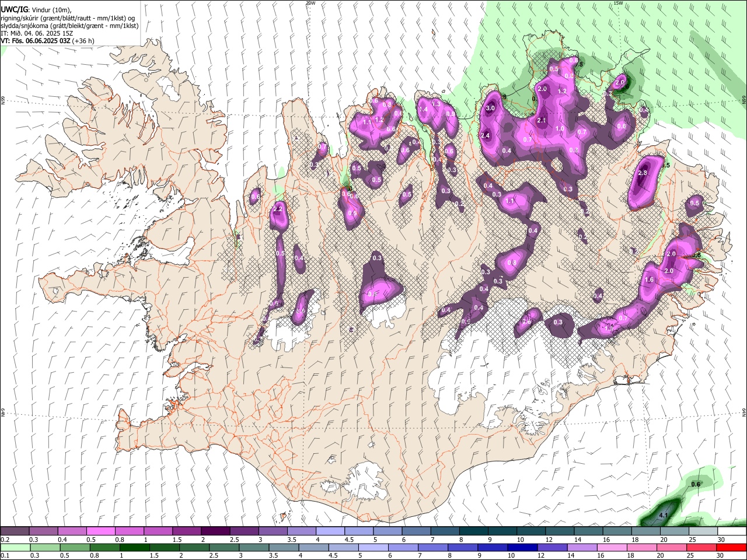
Task: Click the white snow swatch labeled 30
Action: tap(732, 531)
